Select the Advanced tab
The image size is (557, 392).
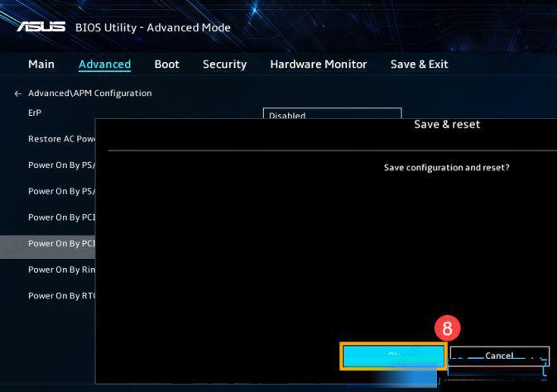[x=104, y=65]
